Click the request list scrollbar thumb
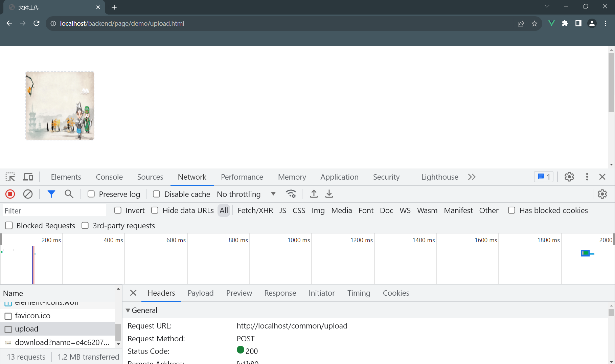 click(x=118, y=332)
